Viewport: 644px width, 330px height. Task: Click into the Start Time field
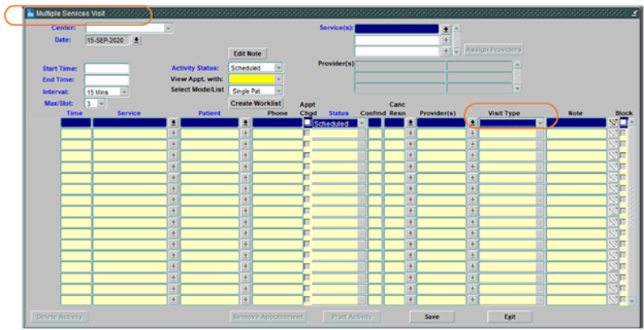106,68
